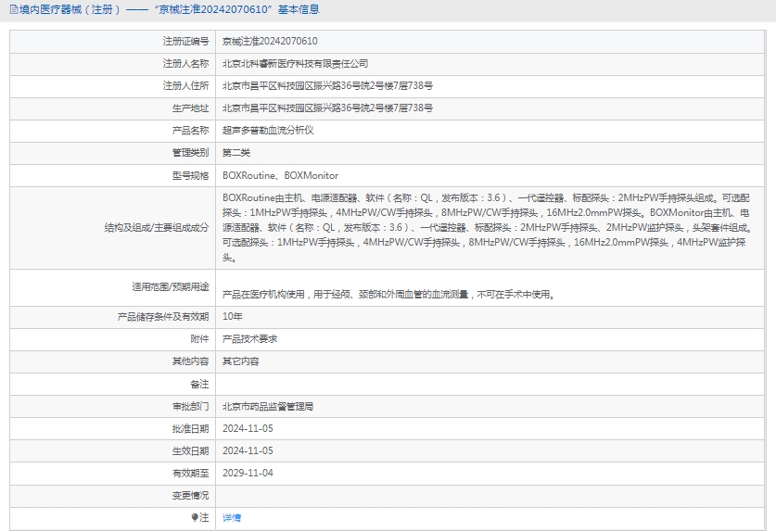Open the 详情 link in the bottom row
This screenshot has height=532, width=776.
point(232,518)
